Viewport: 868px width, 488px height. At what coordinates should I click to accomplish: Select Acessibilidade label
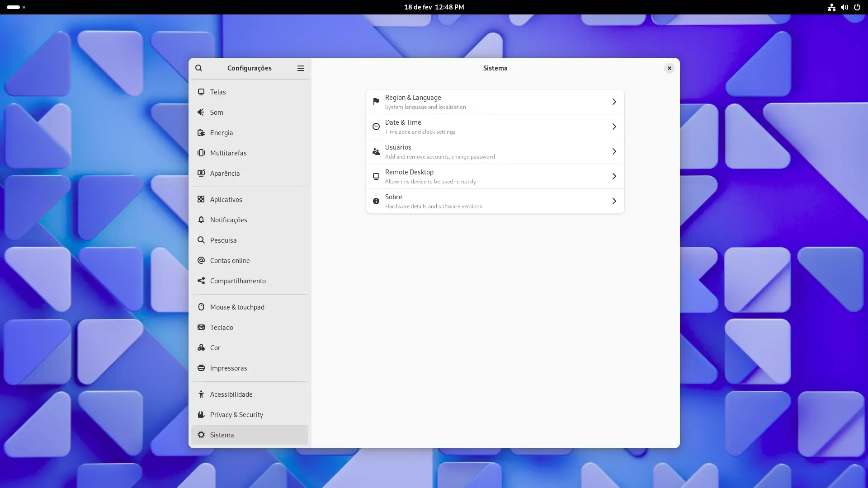click(231, 394)
